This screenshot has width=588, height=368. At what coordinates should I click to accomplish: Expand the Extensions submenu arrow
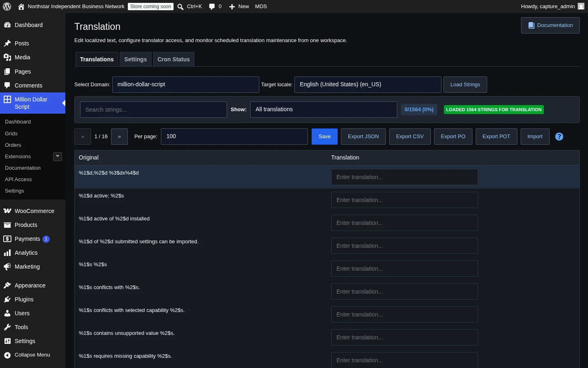(58, 156)
